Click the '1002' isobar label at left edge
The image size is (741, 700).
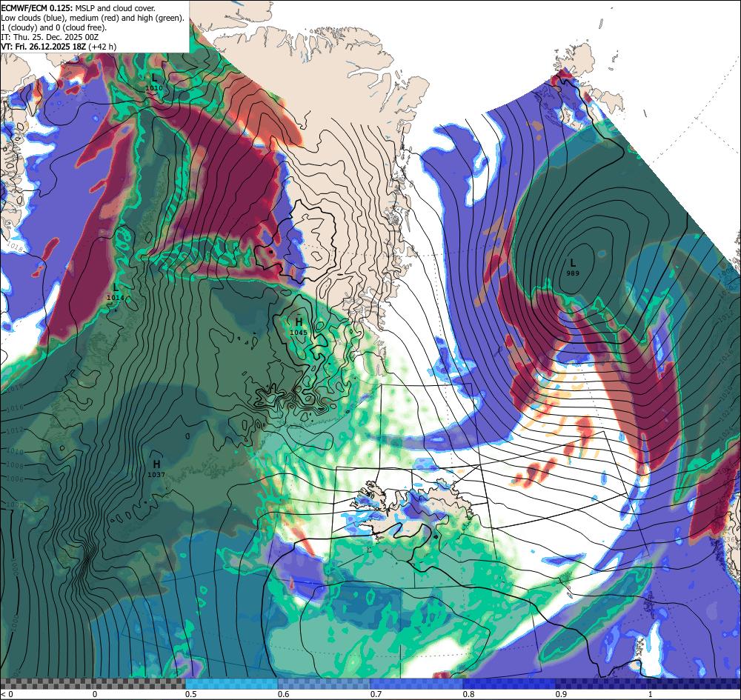point(15,505)
